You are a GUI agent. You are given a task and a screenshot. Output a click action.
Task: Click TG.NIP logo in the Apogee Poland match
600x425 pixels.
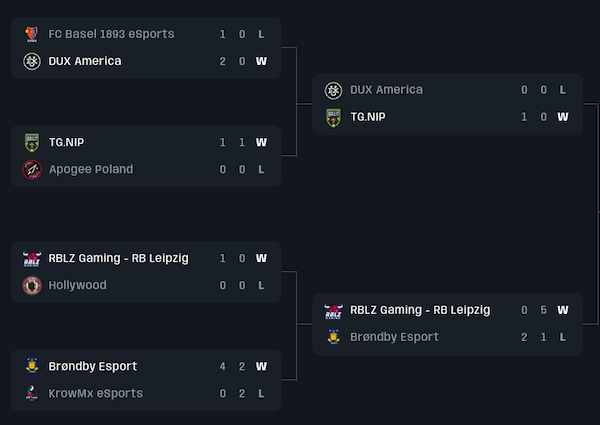31,142
